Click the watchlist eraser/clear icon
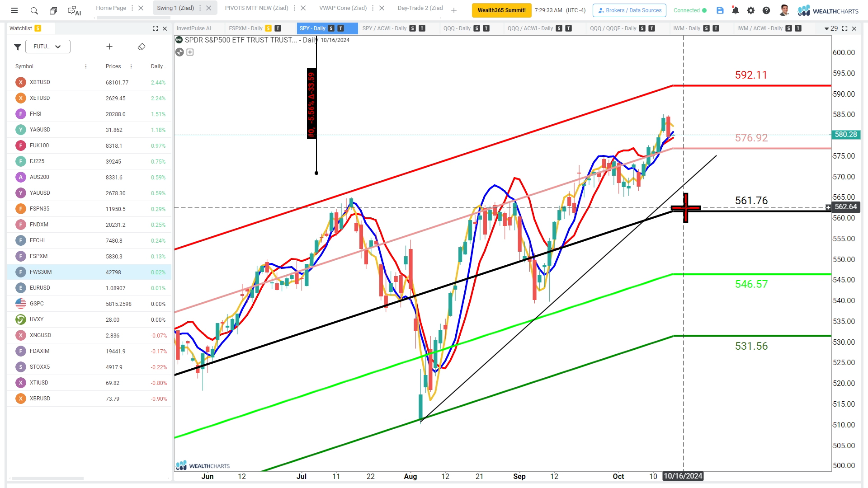The width and height of the screenshot is (868, 488). click(142, 47)
